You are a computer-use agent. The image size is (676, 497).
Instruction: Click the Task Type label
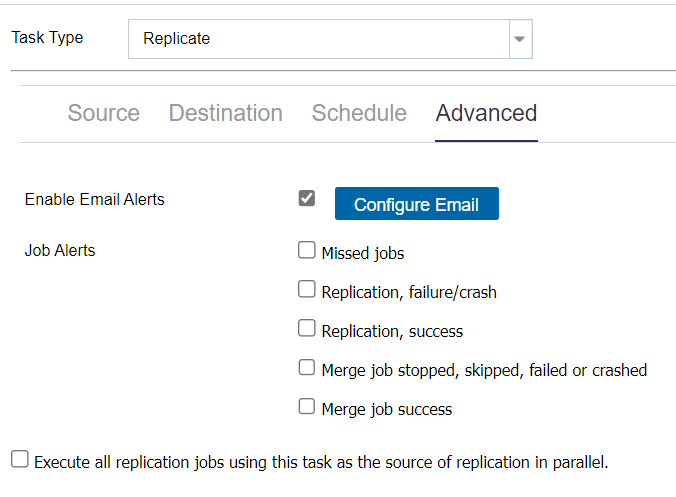pos(47,38)
